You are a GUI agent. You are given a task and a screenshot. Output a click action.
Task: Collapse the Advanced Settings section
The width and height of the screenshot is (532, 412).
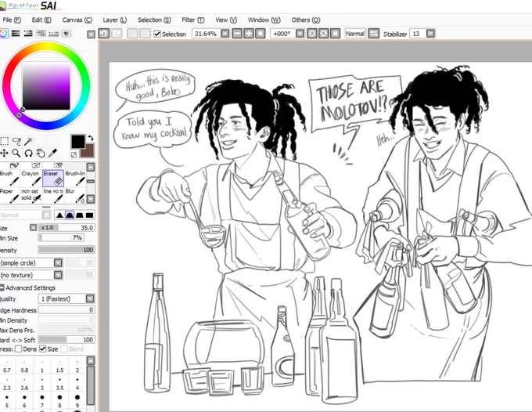(2, 287)
